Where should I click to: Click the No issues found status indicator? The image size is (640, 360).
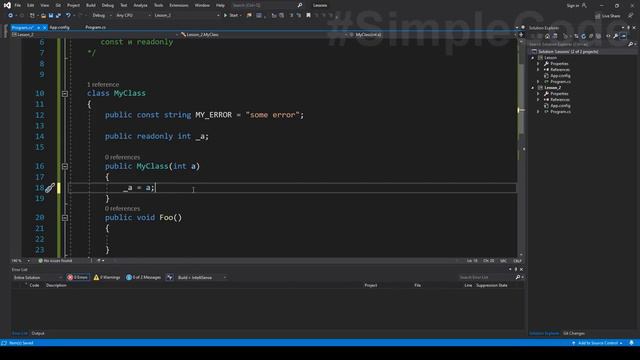55,260
